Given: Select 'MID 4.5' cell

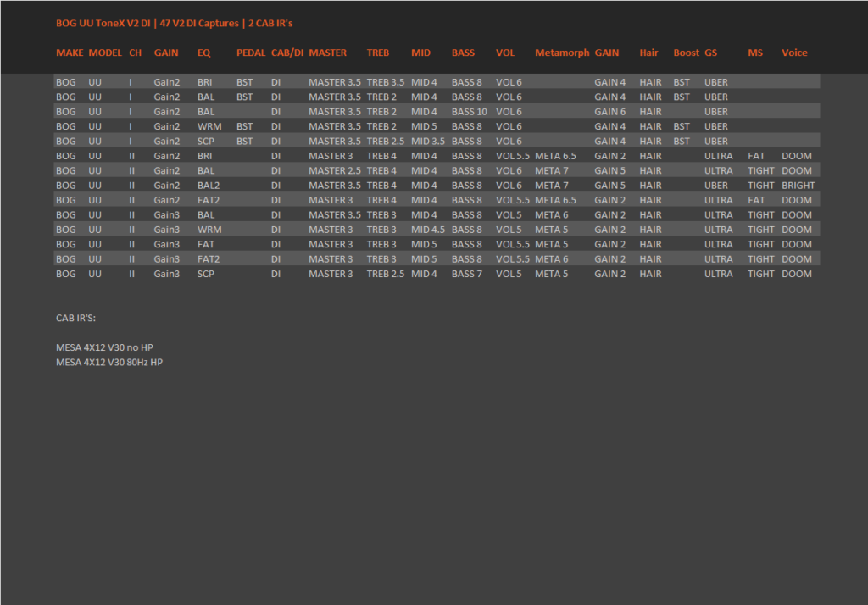Looking at the screenshot, I should click(428, 230).
